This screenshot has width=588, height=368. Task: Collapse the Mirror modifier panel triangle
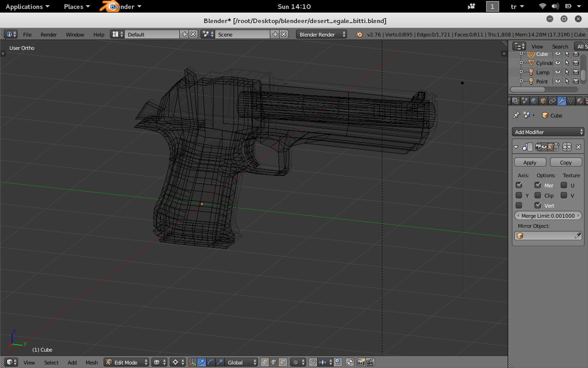(x=516, y=147)
